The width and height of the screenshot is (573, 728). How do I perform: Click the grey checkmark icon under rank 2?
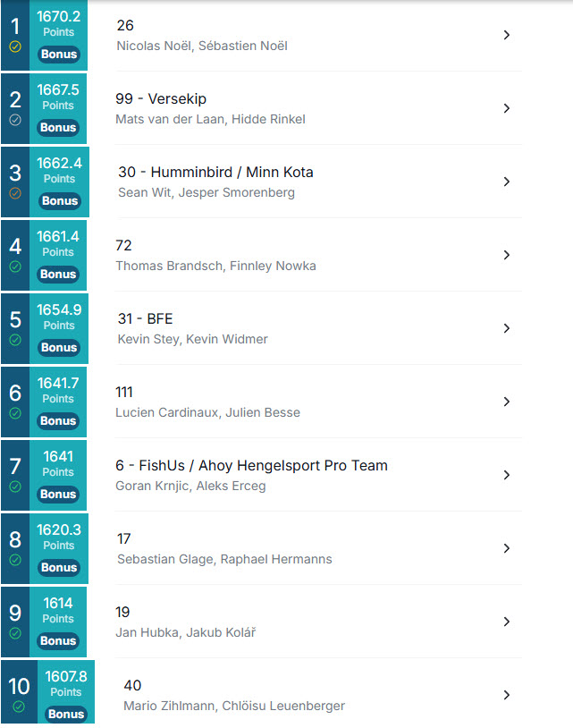coord(15,120)
